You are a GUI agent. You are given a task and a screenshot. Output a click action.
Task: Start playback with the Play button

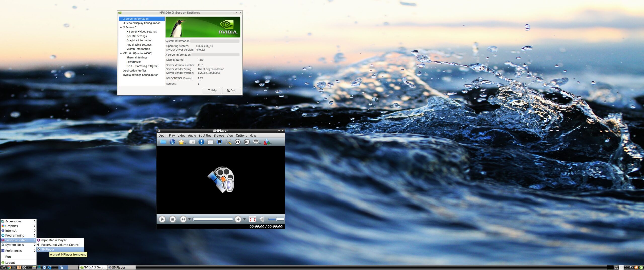pos(162,219)
